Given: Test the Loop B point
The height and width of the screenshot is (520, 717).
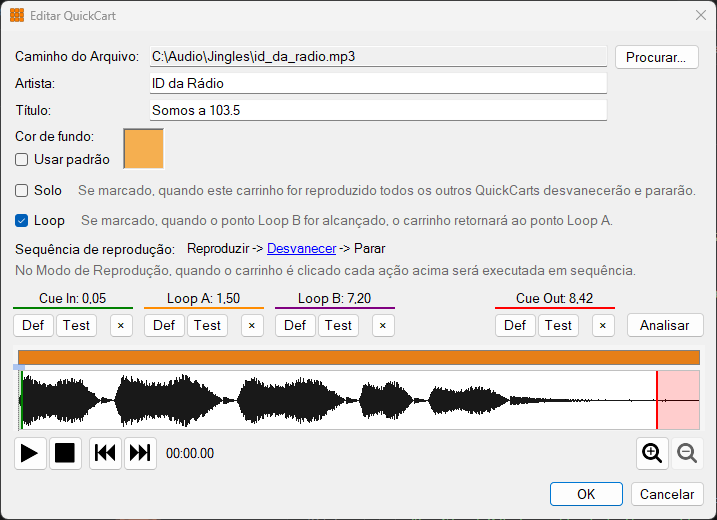Looking at the screenshot, I should (338, 326).
